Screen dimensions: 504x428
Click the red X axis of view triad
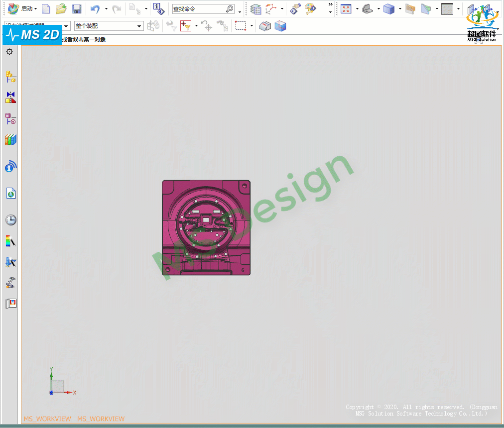pyautogui.click(x=64, y=392)
